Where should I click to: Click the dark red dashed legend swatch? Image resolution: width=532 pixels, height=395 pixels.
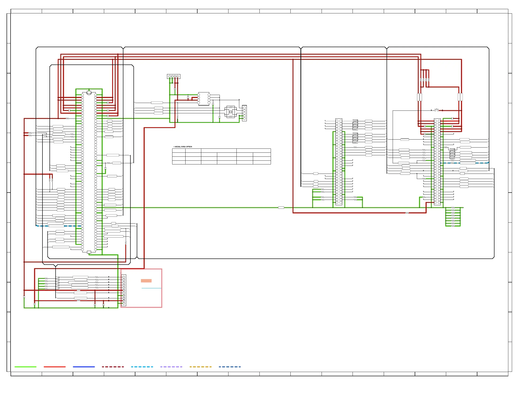113,367
